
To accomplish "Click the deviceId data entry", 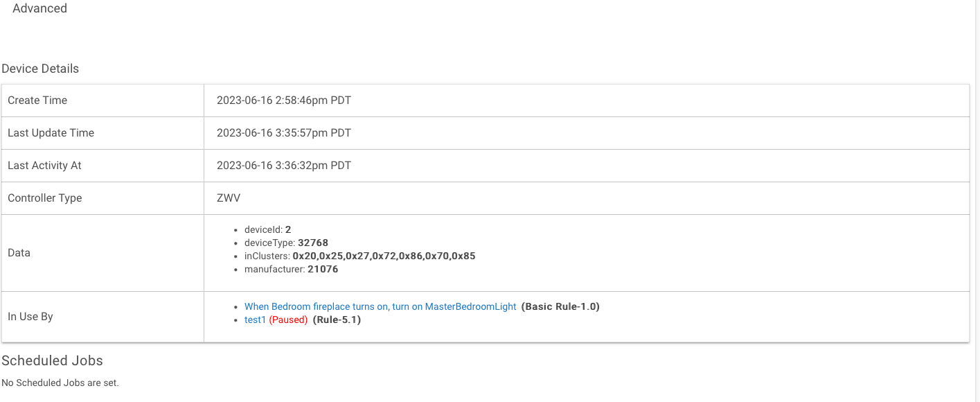I will (267, 229).
